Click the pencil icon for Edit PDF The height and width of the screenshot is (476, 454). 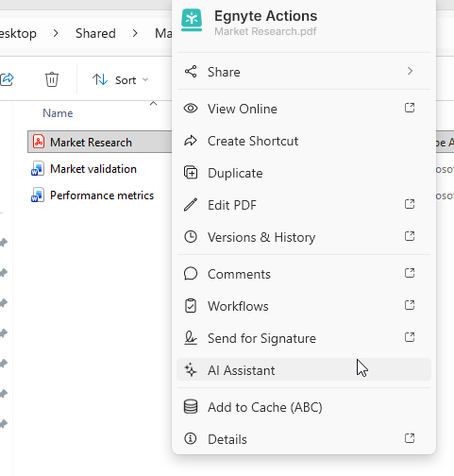(191, 205)
